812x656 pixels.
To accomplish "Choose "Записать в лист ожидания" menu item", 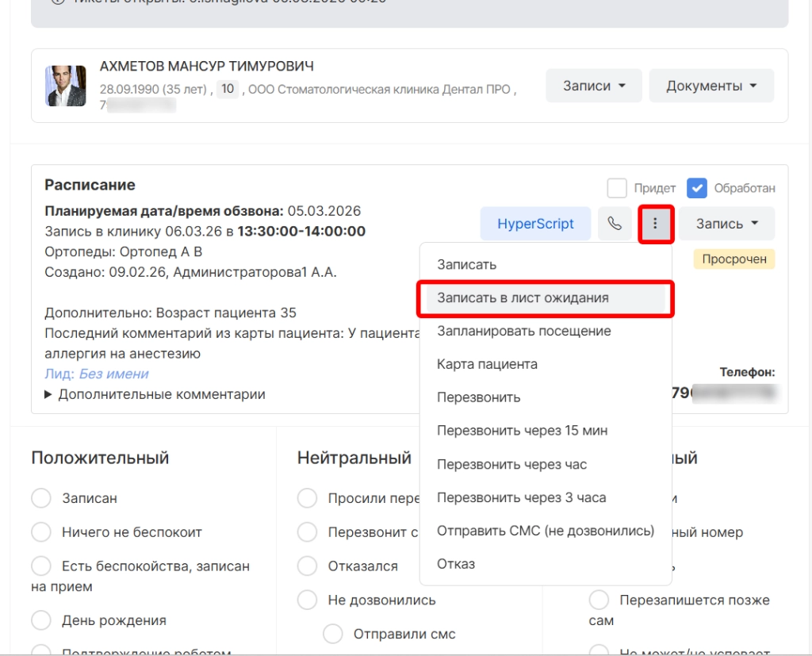I will click(x=523, y=298).
